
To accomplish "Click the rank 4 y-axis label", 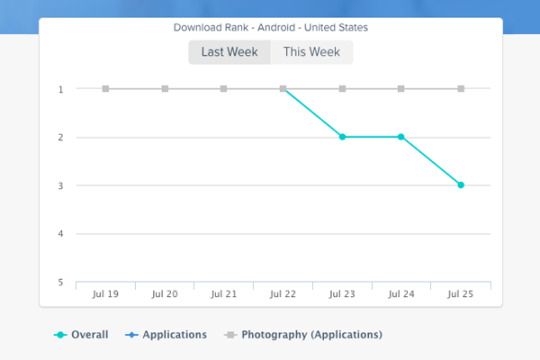I will [61, 234].
